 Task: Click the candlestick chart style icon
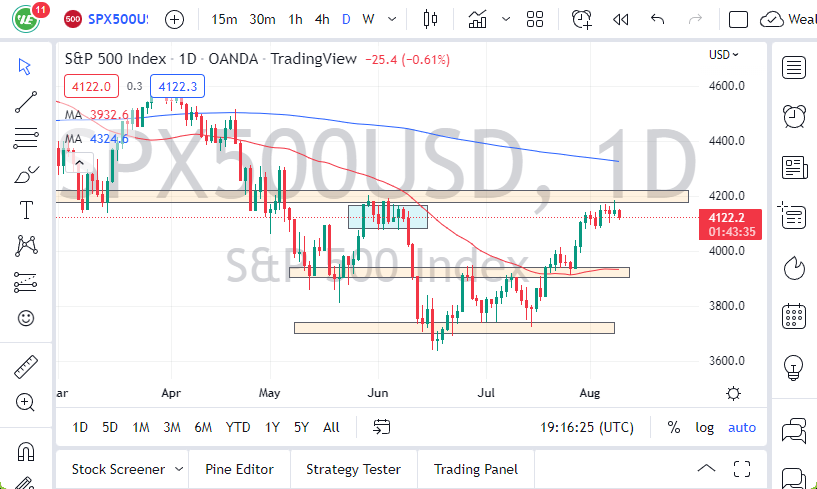point(431,19)
